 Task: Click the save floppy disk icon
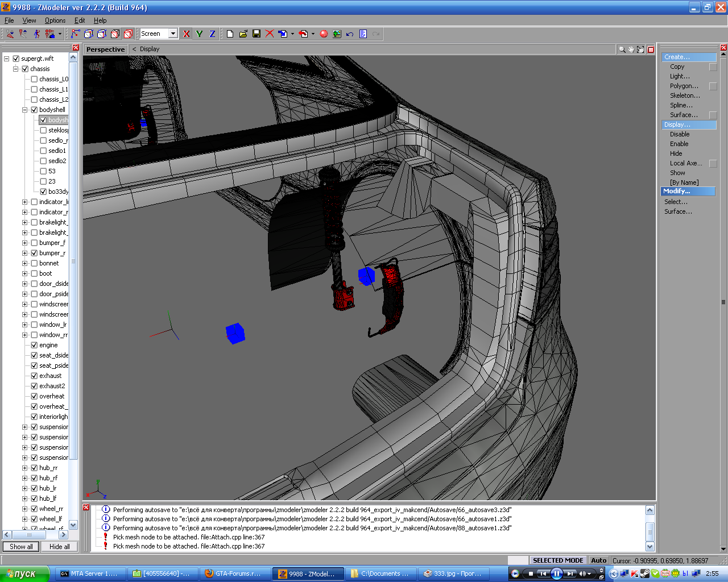257,34
